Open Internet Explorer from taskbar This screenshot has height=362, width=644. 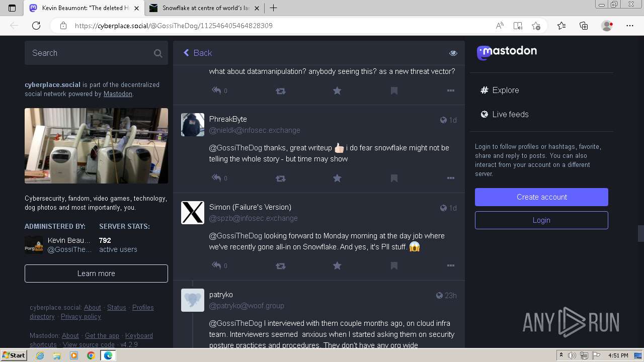click(40, 355)
